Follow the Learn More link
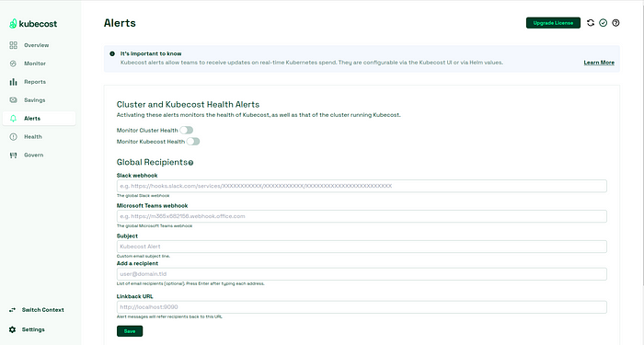This screenshot has width=644, height=345. [x=599, y=63]
